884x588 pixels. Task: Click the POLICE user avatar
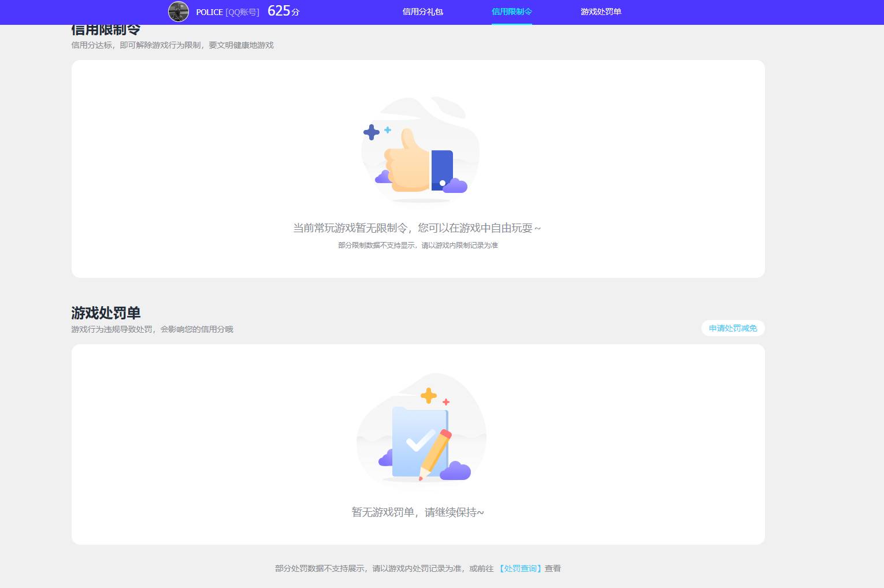click(179, 12)
